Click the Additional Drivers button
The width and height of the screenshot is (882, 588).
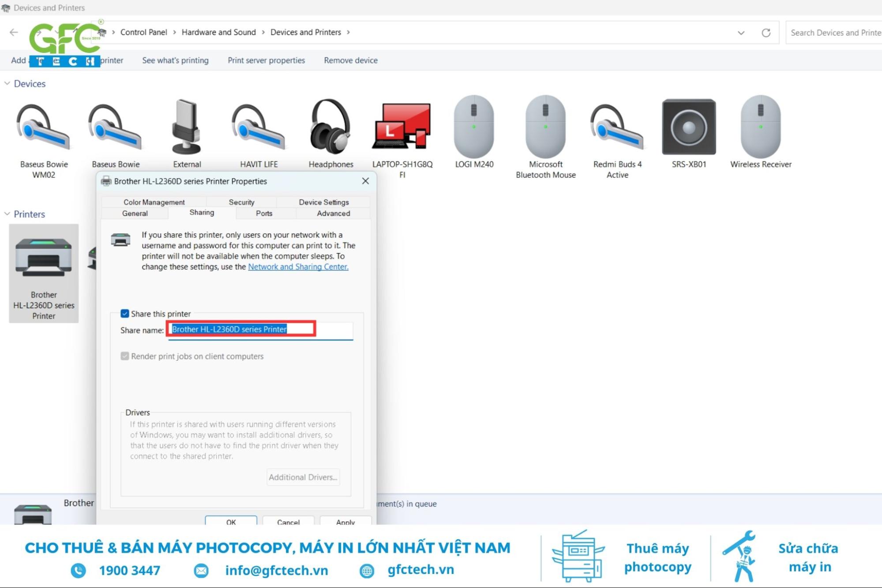(303, 477)
